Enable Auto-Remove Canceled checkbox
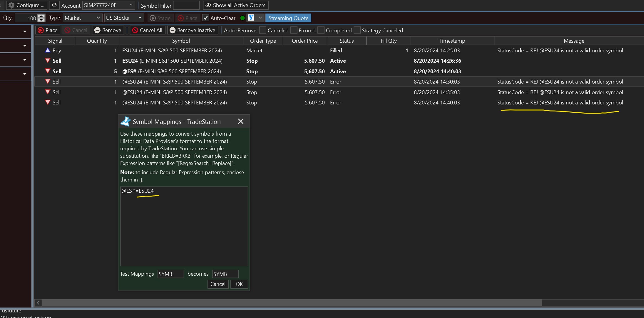Screen dimensions: 644x318 click(x=263, y=30)
